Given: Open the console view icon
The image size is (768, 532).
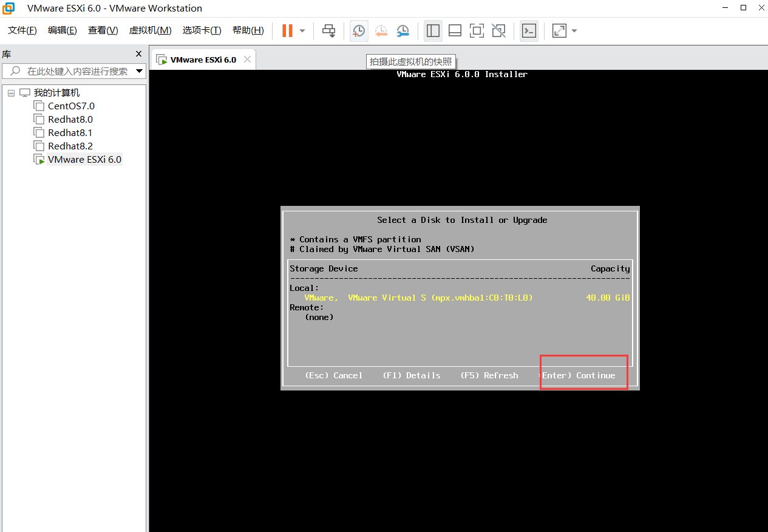Looking at the screenshot, I should pos(529,30).
